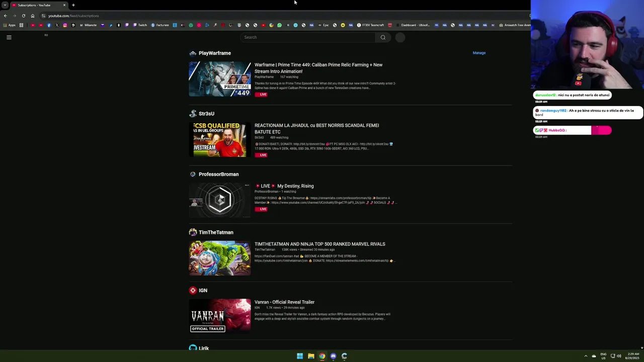644x362 pixels.
Task: Select the Subscriptions - YouTube tab
Action: pos(38,5)
